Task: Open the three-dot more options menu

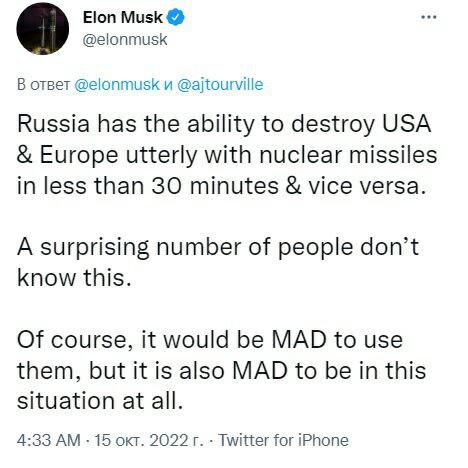Action: pyautogui.click(x=429, y=17)
